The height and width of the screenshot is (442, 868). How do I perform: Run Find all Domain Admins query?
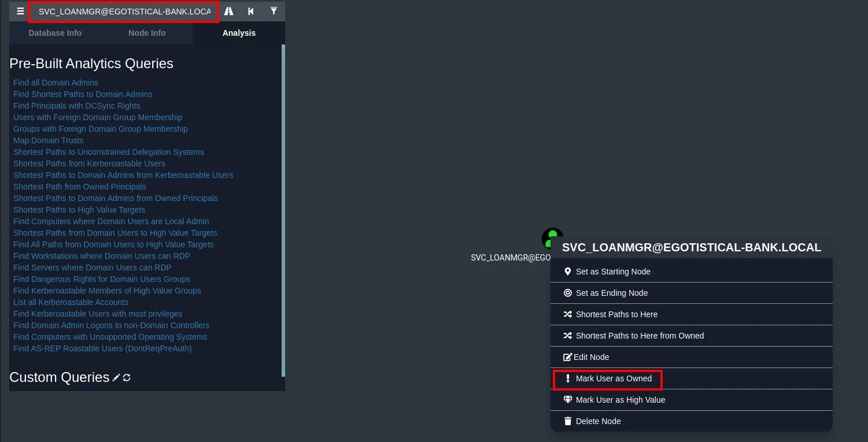56,83
